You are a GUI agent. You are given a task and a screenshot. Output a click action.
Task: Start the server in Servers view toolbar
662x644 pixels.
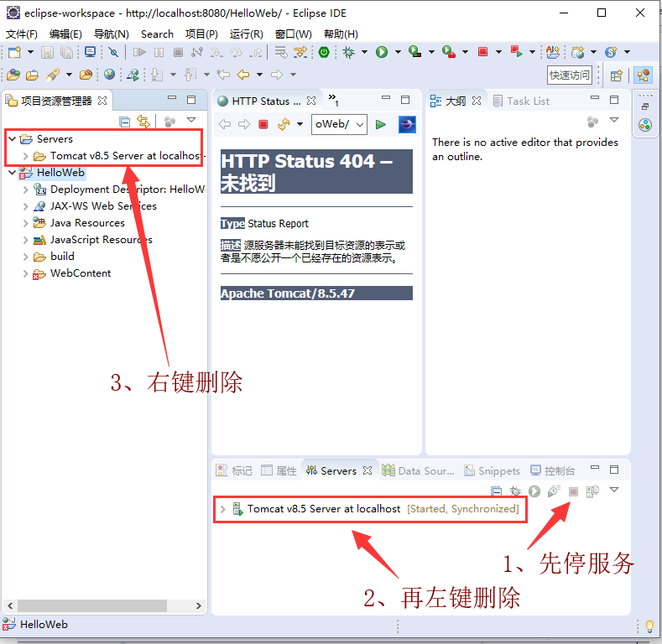[534, 491]
